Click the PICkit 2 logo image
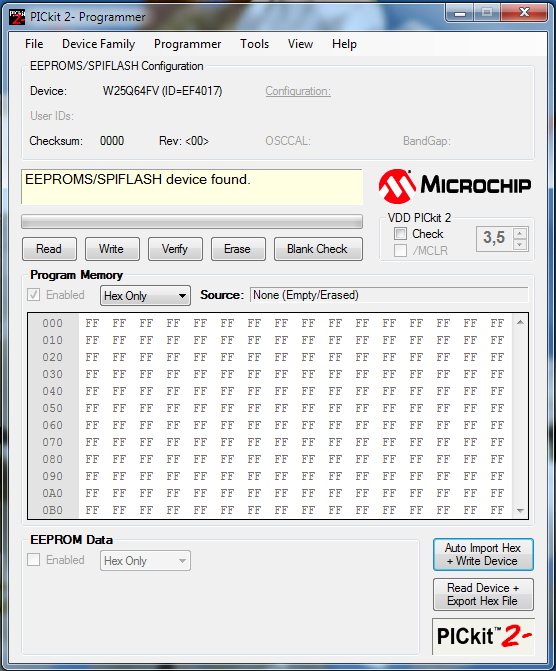This screenshot has width=556, height=671. click(x=483, y=636)
